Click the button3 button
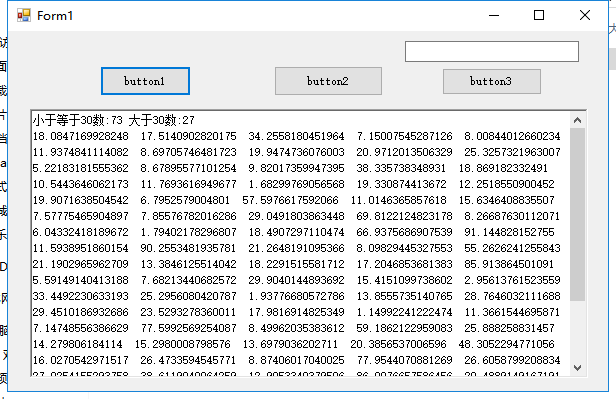The height and width of the screenshot is (399, 616). click(491, 81)
